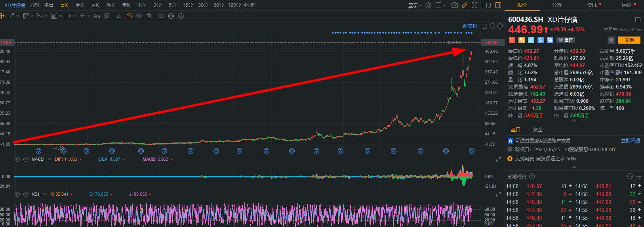Click the blue S badge icon
644x227 pixels.
pyautogui.click(x=541, y=40)
